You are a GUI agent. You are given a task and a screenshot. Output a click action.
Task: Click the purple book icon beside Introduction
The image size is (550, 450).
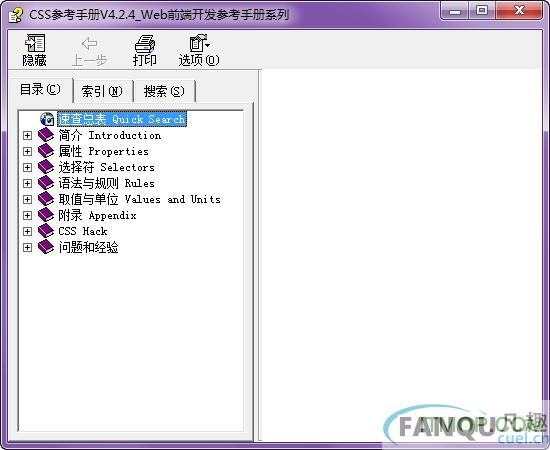click(46, 135)
